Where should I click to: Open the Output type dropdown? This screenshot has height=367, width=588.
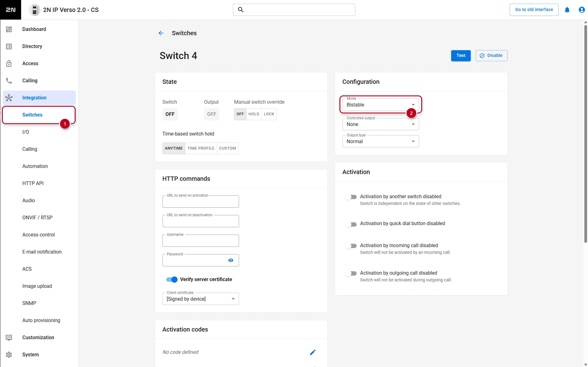(380, 141)
